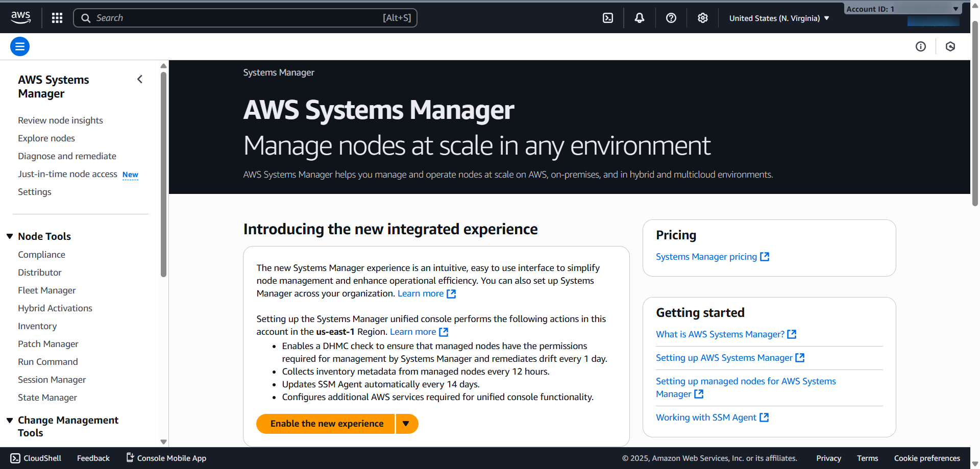The height and width of the screenshot is (469, 980).
Task: Collapse the Node Tools section
Action: coord(10,236)
